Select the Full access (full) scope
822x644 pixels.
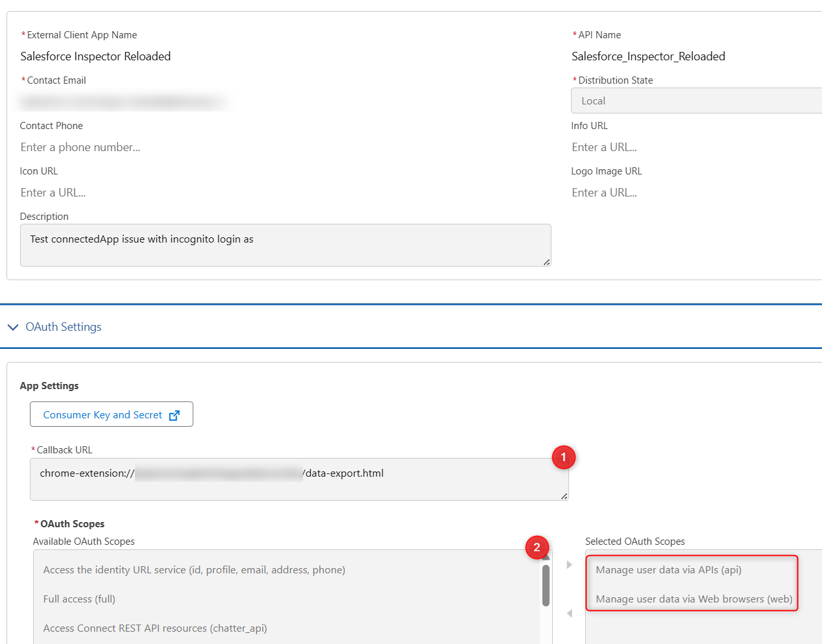tap(79, 599)
